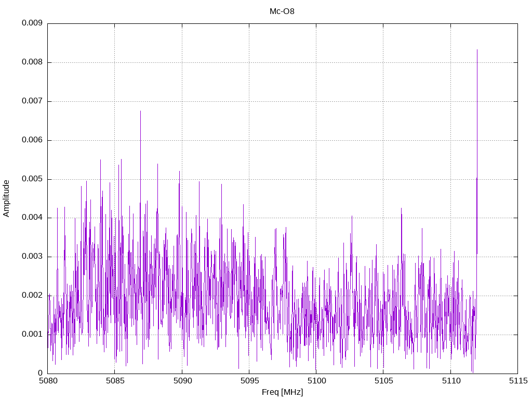Click the Freq [MHz] x-axis label
This screenshot has width=532, height=399.
[x=282, y=392]
